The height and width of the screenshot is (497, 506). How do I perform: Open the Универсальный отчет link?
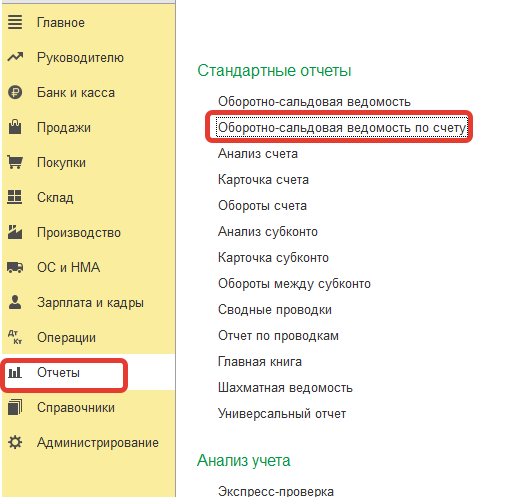[282, 414]
